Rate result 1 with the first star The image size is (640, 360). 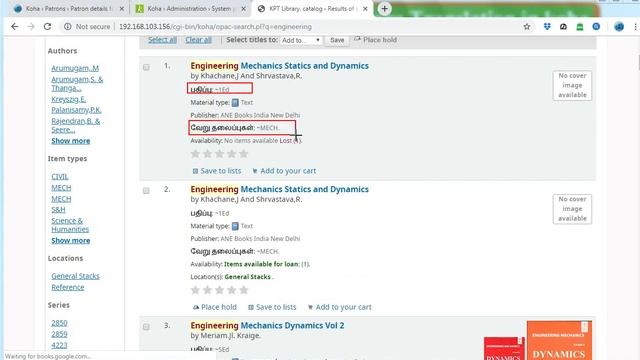pyautogui.click(x=196, y=154)
